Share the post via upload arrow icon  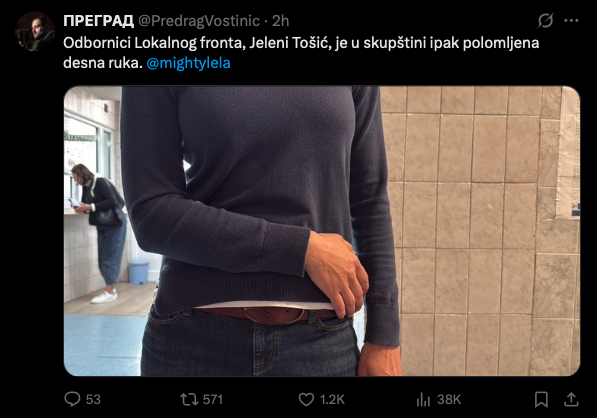[x=571, y=399]
